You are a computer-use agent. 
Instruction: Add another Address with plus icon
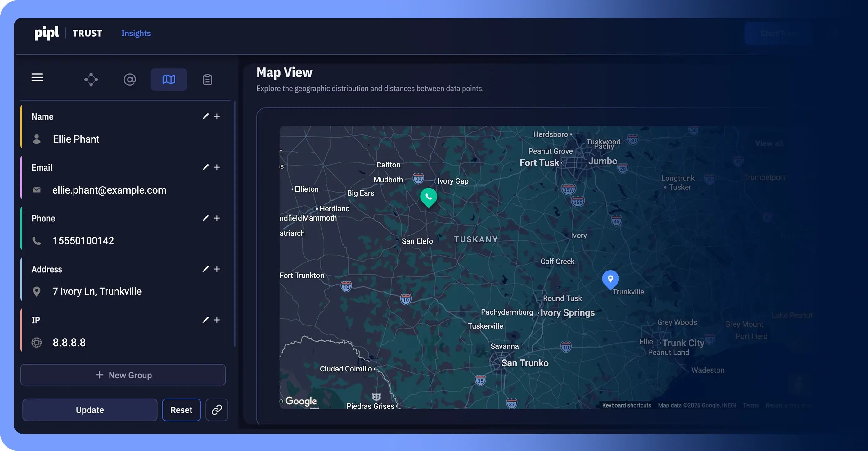click(x=217, y=269)
